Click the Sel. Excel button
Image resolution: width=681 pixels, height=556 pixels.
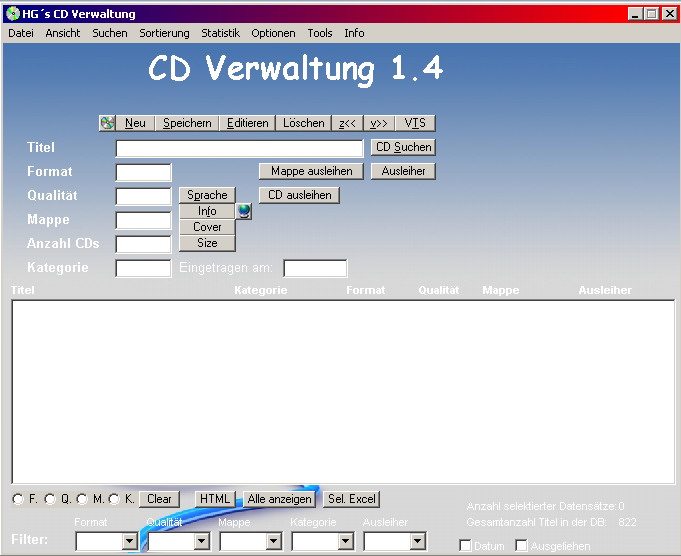[x=351, y=499]
